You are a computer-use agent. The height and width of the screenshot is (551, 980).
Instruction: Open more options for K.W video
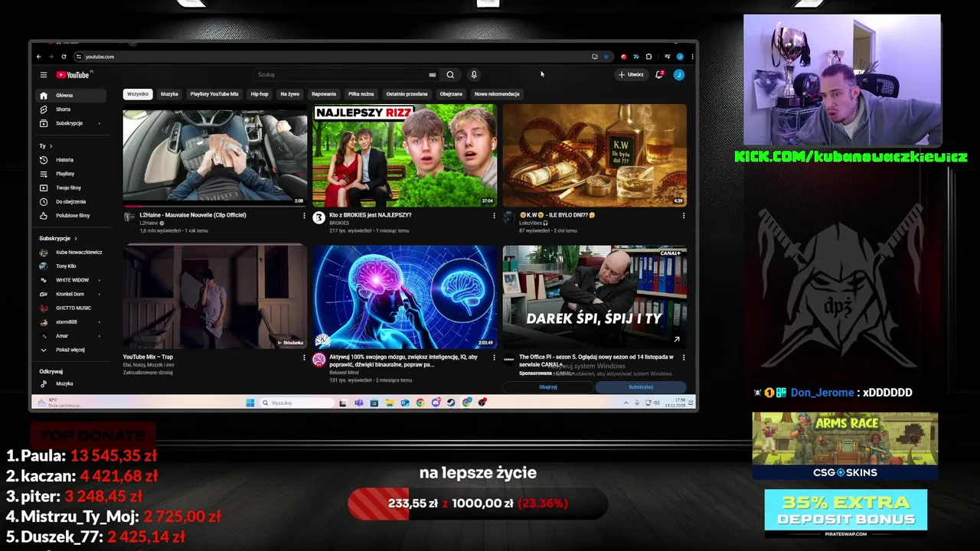click(x=684, y=216)
